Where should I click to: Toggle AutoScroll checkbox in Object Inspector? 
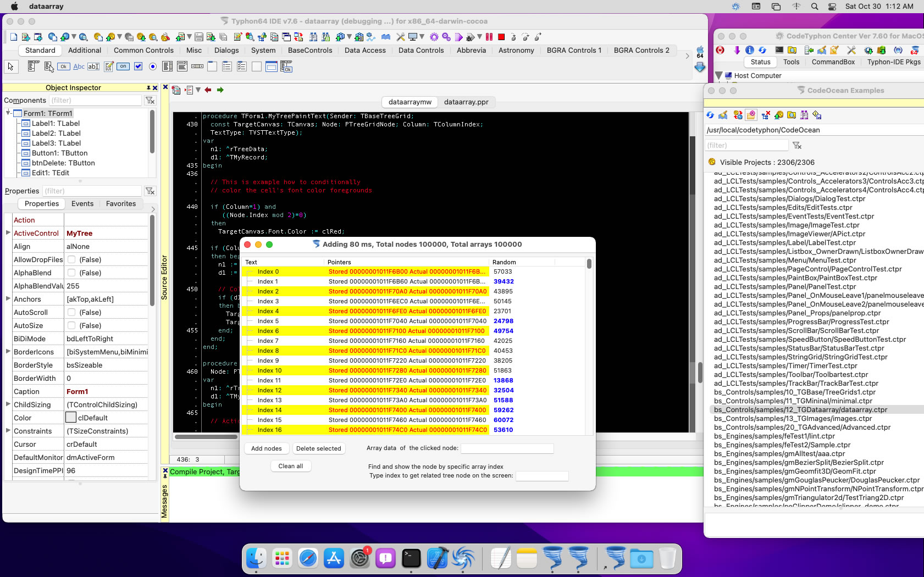pyautogui.click(x=71, y=312)
